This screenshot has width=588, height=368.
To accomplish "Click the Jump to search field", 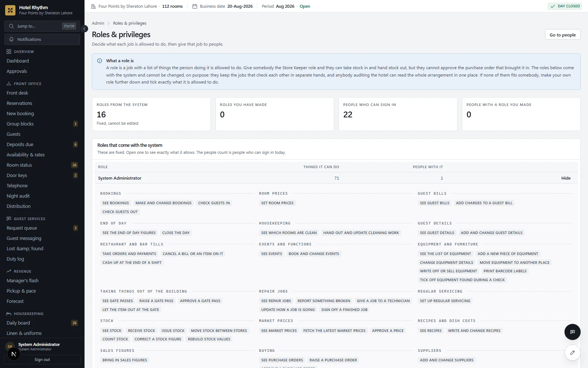I will coord(42,26).
